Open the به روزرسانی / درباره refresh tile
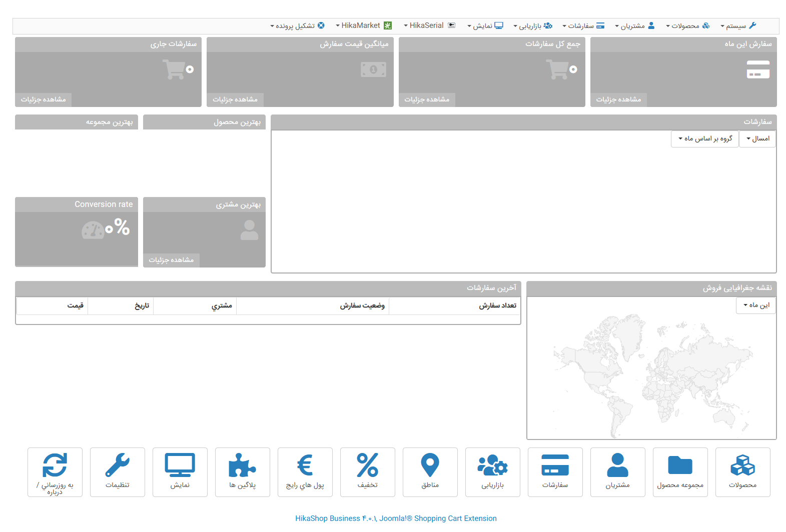This screenshot has height=532, width=786. pyautogui.click(x=55, y=471)
